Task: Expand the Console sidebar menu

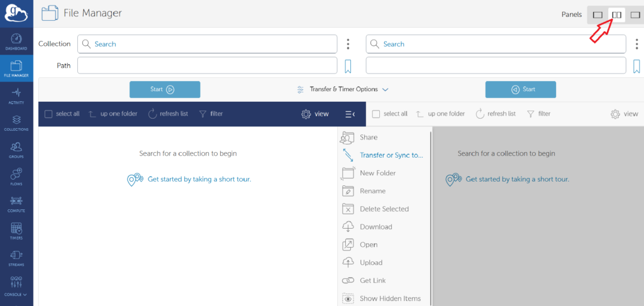Action: pyautogui.click(x=16, y=286)
